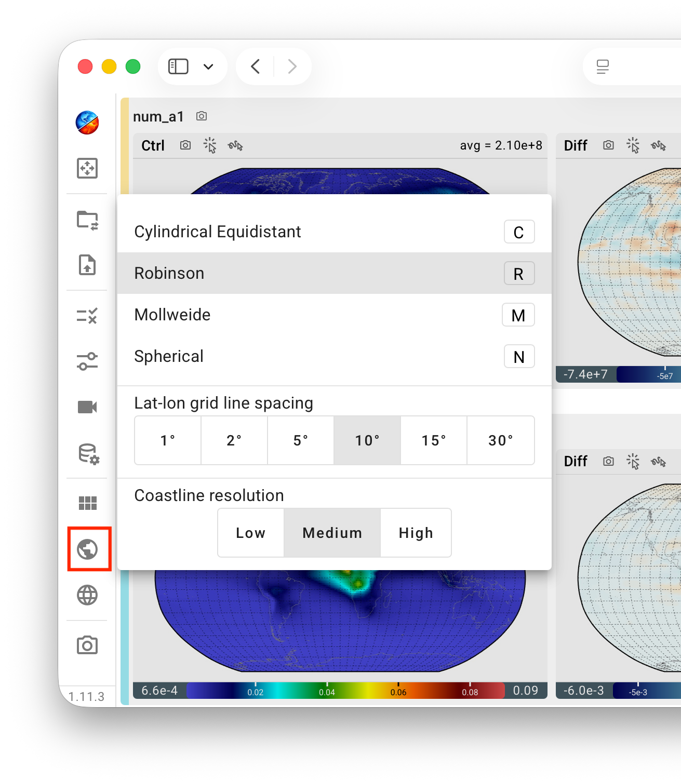The image size is (681, 784).
Task: Click the colorbar minimum value 6.6e-4
Action: [x=159, y=691]
